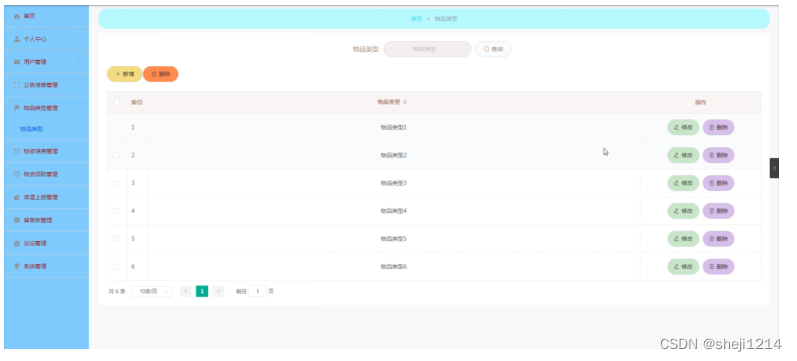Click the 系统管理 sidebar icon
The image size is (797, 361).
click(17, 266)
